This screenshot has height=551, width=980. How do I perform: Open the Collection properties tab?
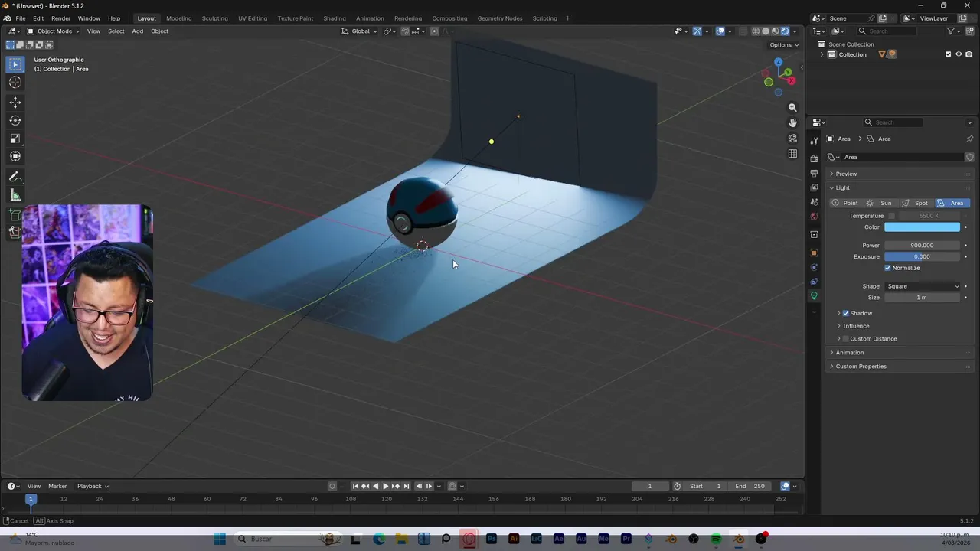point(814,234)
